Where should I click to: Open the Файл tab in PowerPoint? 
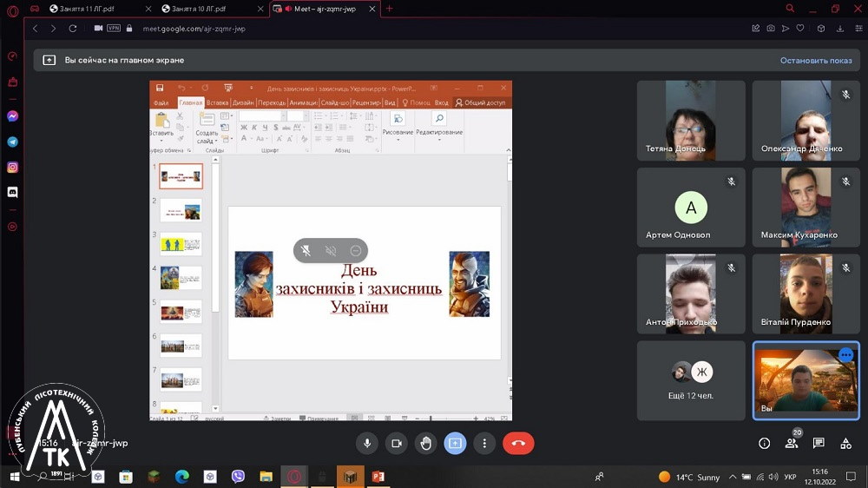click(x=161, y=103)
